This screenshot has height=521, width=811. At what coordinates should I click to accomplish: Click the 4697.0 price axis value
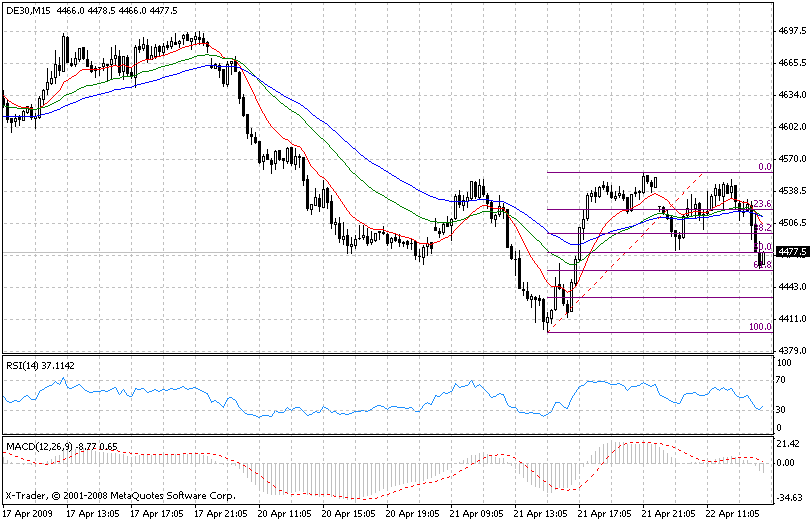pyautogui.click(x=791, y=31)
